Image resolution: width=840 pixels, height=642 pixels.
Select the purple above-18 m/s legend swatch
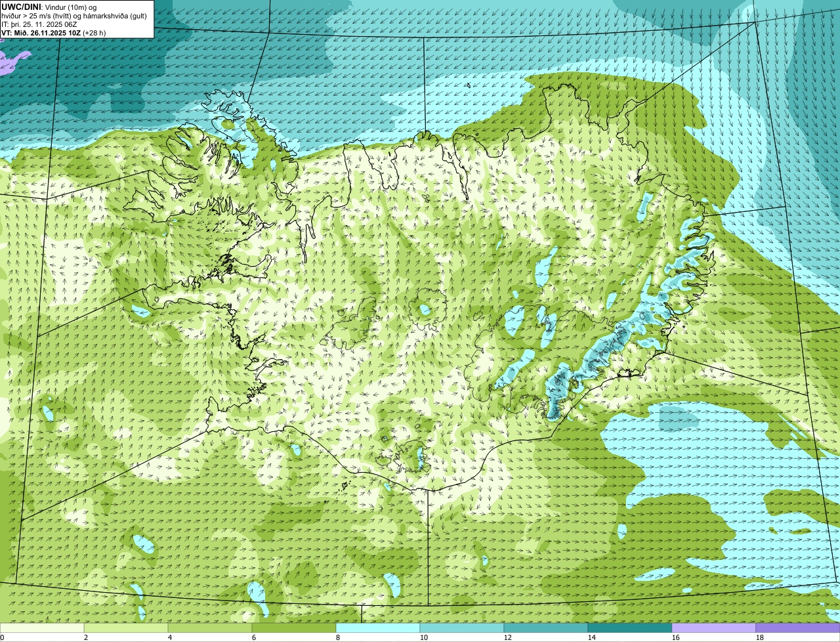pos(798,628)
